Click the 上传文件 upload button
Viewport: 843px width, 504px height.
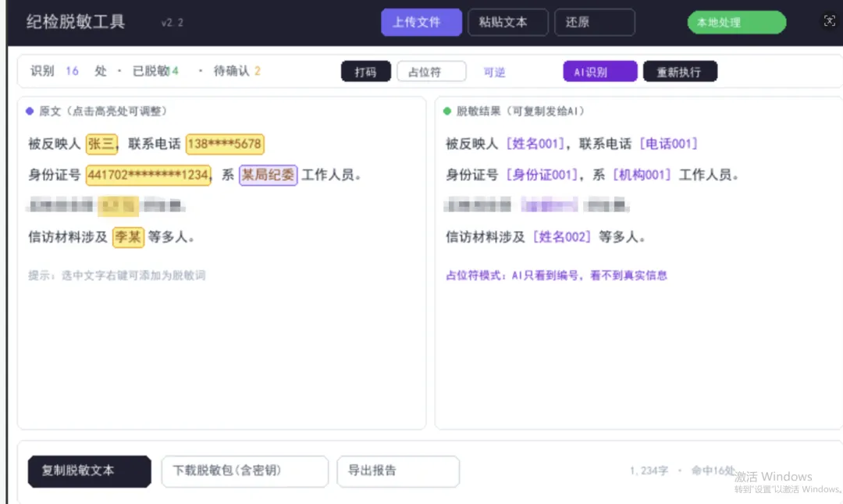click(421, 22)
